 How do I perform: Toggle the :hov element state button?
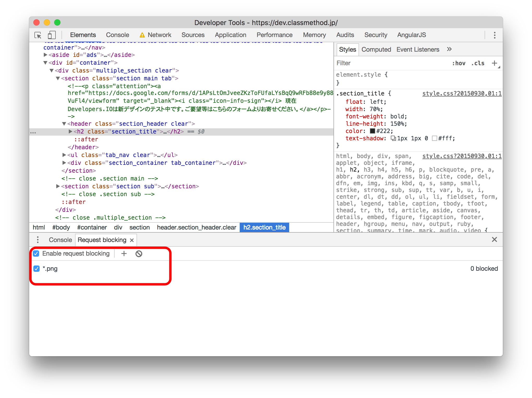click(x=459, y=63)
